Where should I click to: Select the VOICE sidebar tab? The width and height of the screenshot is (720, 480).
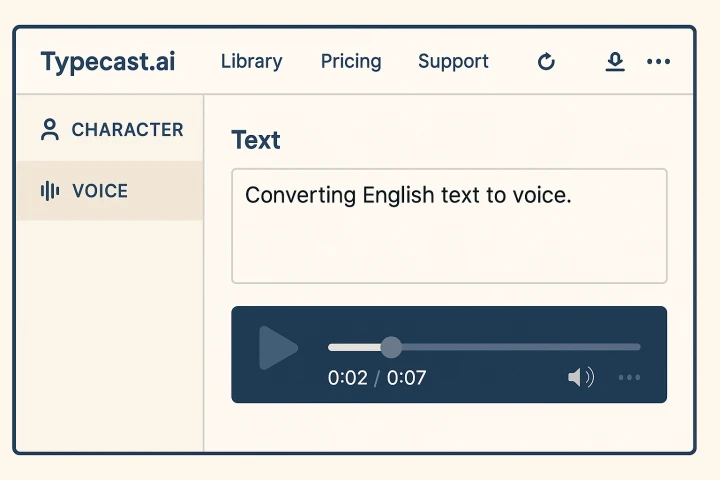tap(110, 191)
